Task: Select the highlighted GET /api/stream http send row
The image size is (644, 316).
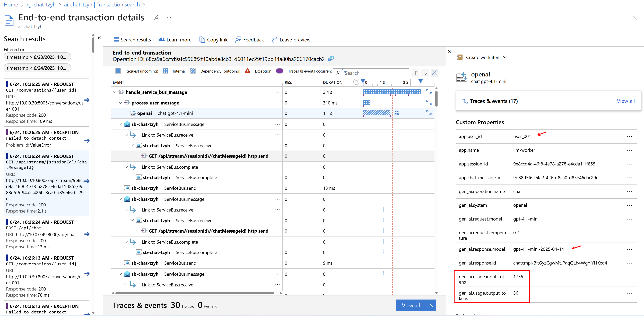Action: point(273,156)
